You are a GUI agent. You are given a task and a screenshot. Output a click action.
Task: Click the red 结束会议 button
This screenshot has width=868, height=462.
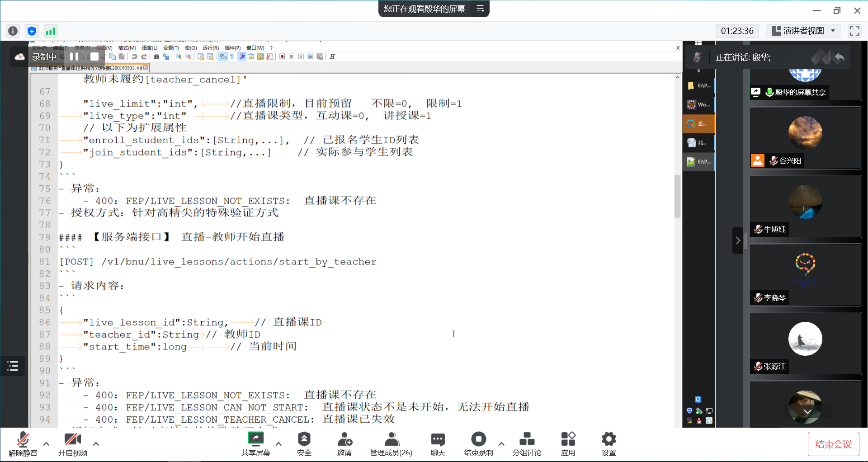833,444
